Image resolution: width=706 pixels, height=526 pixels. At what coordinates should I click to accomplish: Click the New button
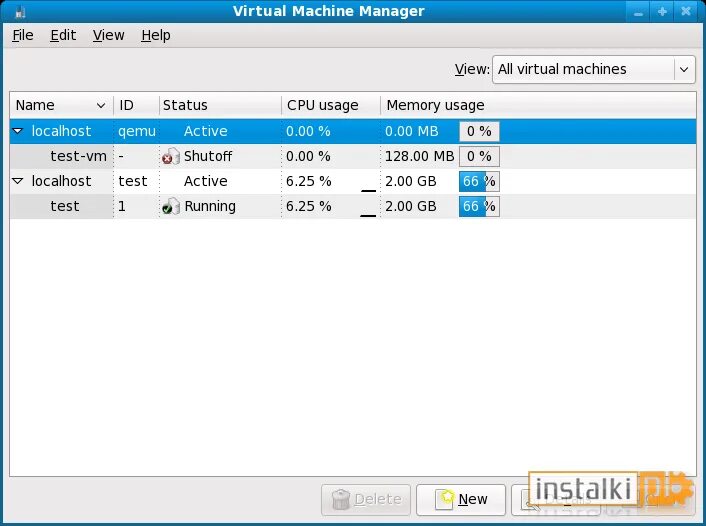point(461,499)
